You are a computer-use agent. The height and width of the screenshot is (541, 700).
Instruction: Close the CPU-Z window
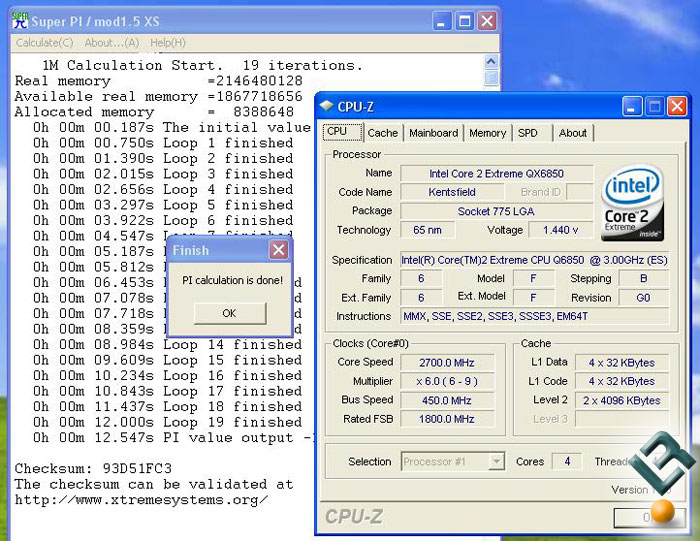coord(677,107)
